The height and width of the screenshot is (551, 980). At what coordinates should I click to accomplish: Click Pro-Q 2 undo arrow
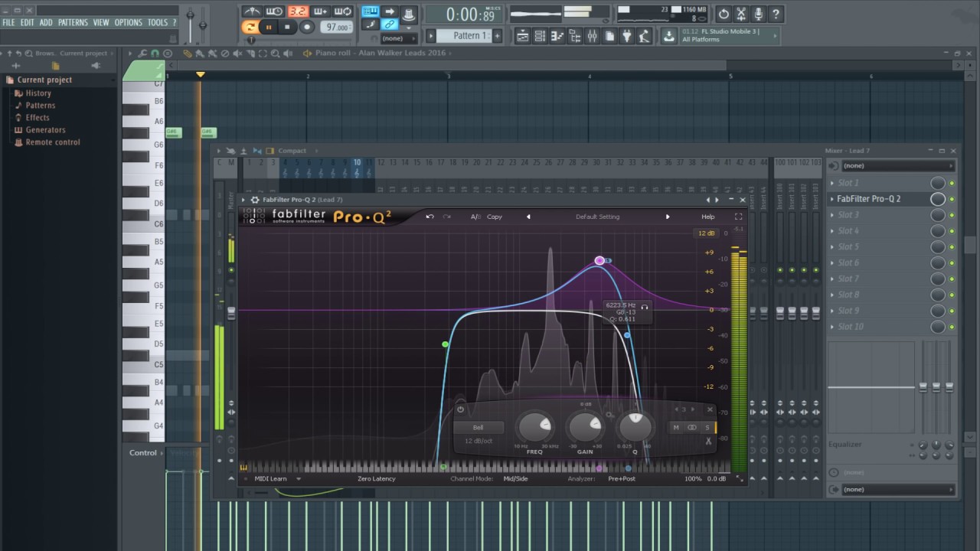(x=430, y=217)
